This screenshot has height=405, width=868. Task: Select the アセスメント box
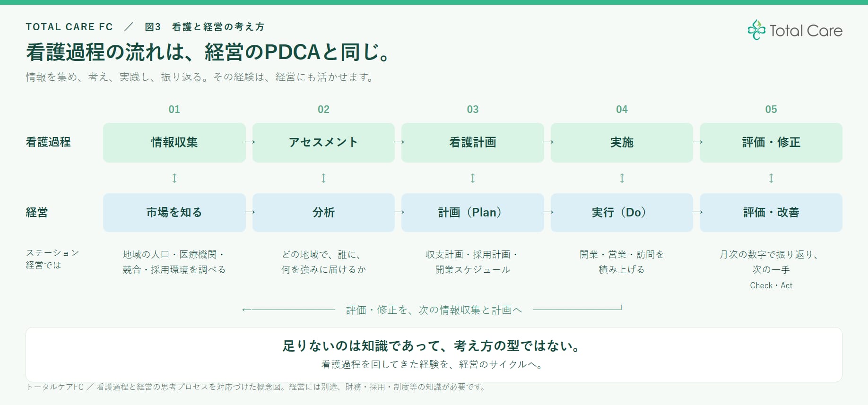(323, 143)
